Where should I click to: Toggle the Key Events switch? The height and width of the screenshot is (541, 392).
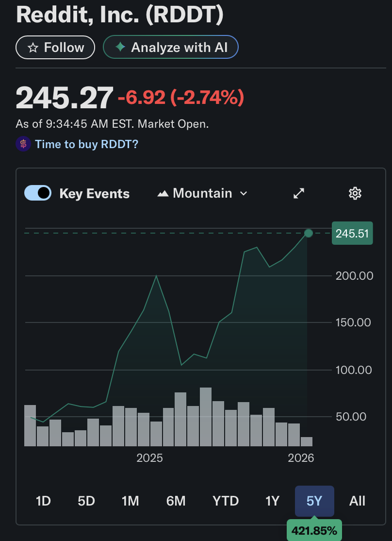point(38,193)
